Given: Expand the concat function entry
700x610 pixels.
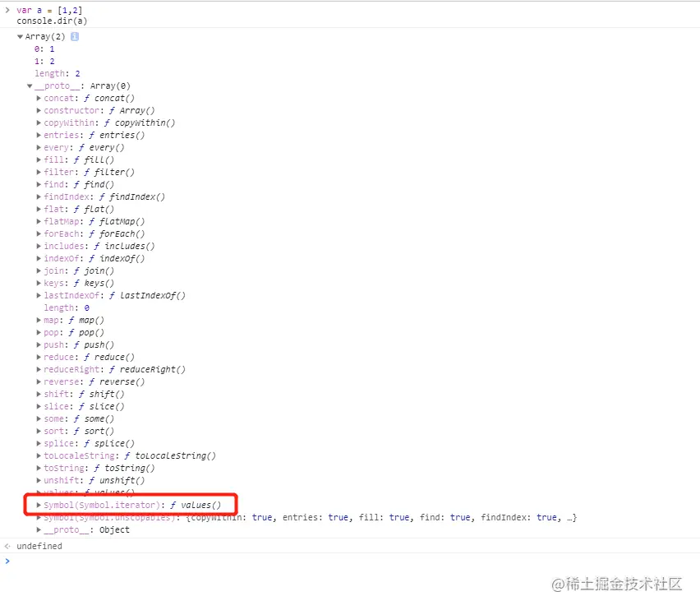Looking at the screenshot, I should pos(39,99).
